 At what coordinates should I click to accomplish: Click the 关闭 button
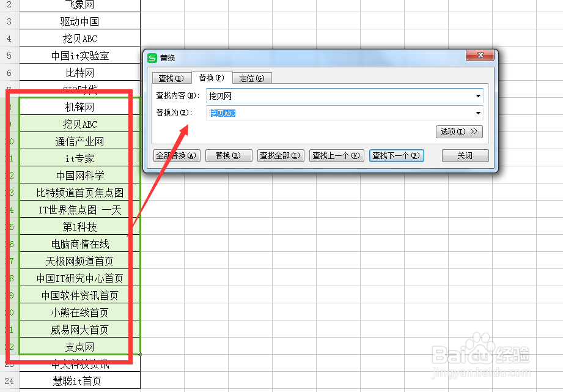(465, 155)
